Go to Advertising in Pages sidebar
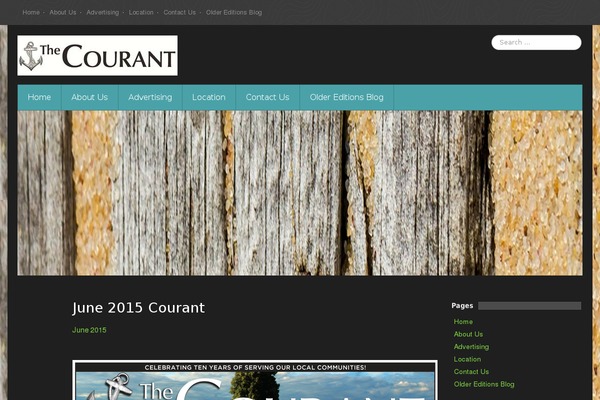Viewport: 600px width, 400px height. [x=471, y=347]
